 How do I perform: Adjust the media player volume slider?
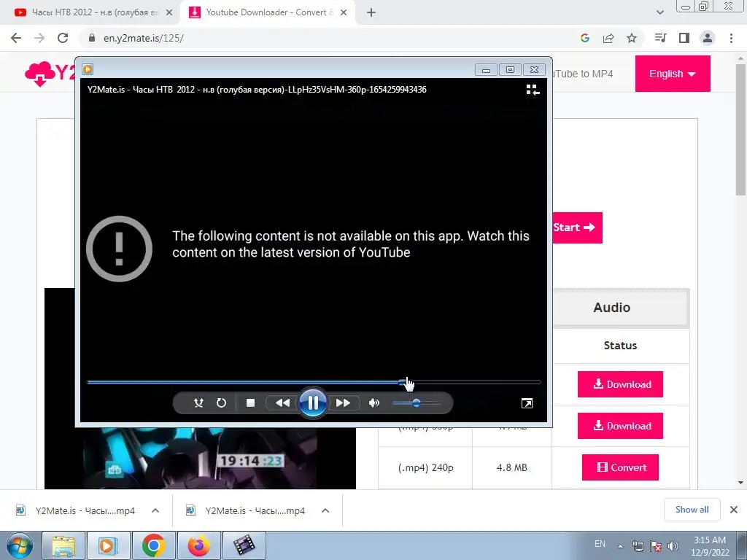click(416, 403)
